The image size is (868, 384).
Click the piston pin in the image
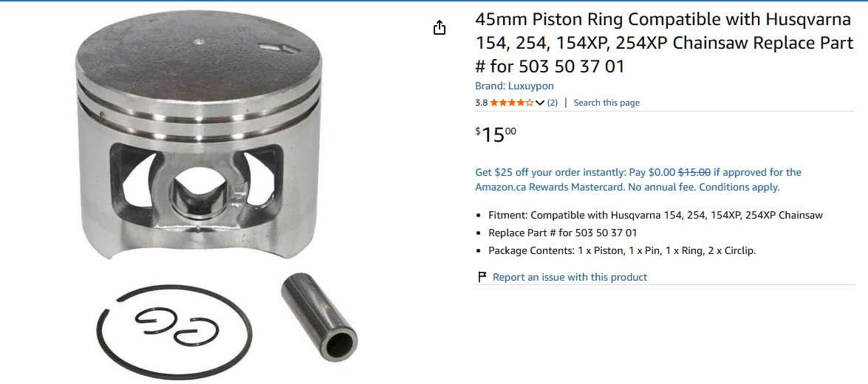pyautogui.click(x=319, y=317)
